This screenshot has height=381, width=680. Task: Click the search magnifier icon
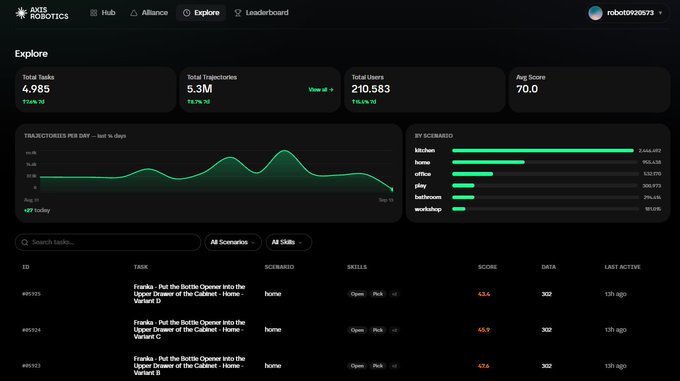(25, 242)
